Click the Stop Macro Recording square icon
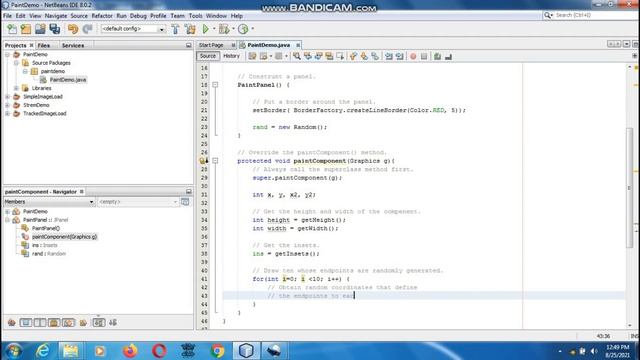Image resolution: width=640 pixels, height=360 pixels. click(424, 56)
